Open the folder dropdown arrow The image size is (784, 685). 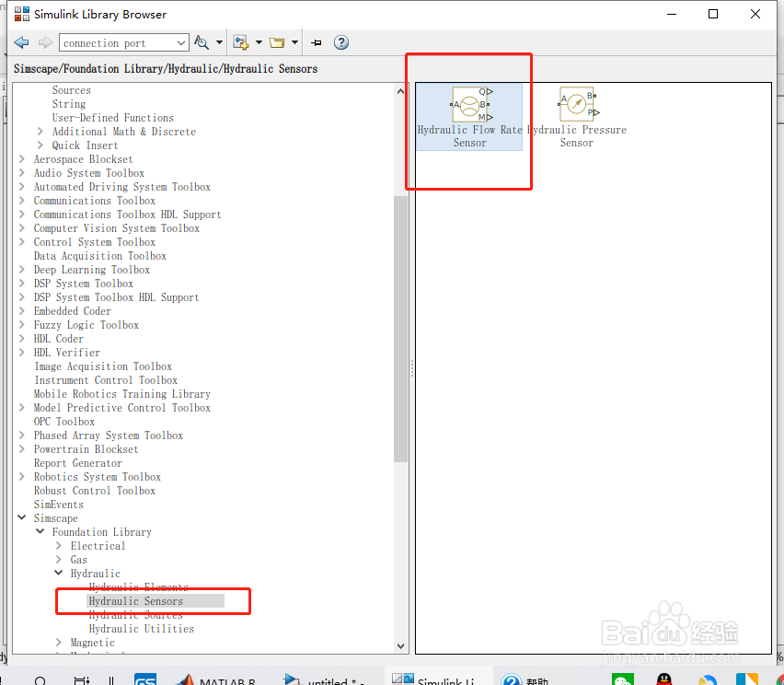295,42
